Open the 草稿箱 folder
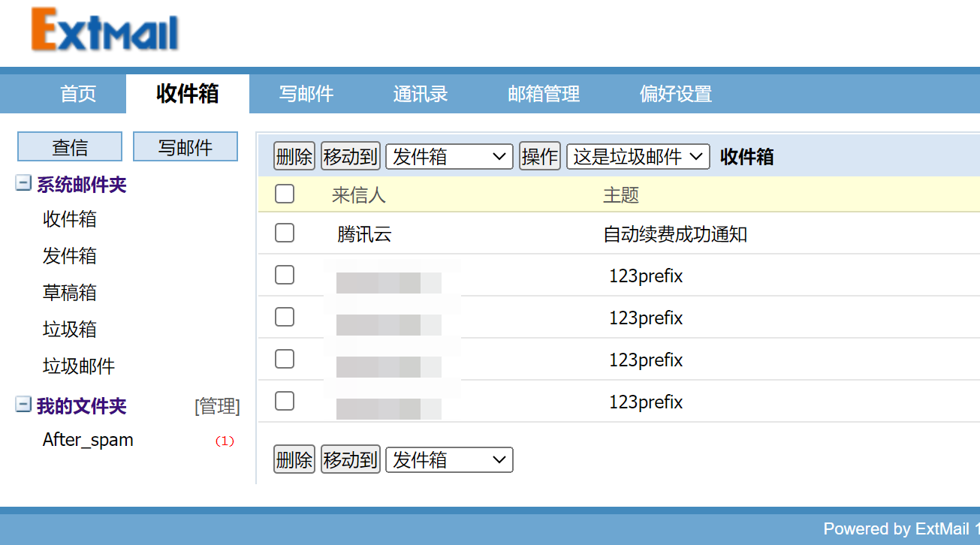This screenshot has height=545, width=980. pos(70,293)
